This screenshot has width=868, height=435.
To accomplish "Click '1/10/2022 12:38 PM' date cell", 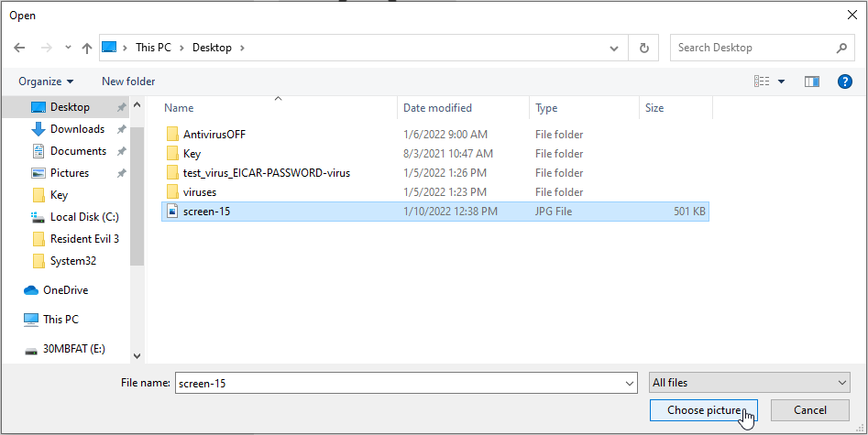I will point(450,212).
